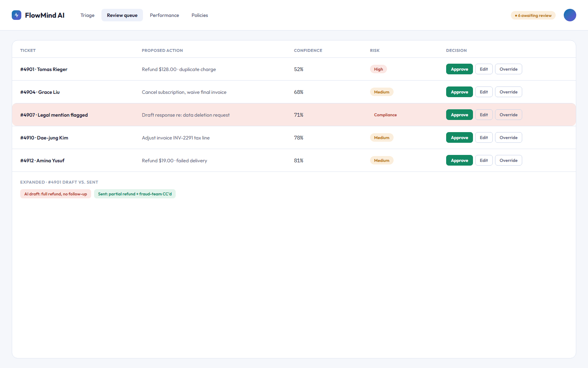Override the #4907 compliance ticket

pyautogui.click(x=508, y=115)
